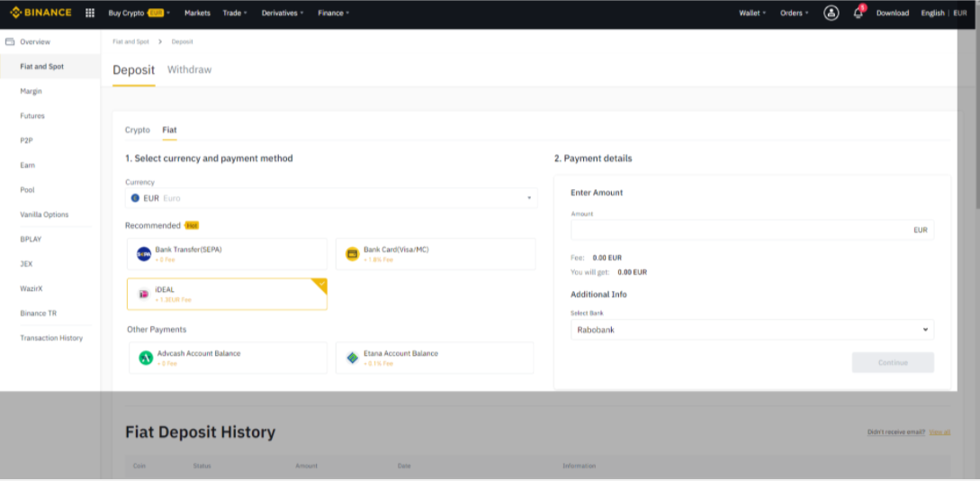980x481 pixels.
Task: Select Advcash Account Balance payment
Action: [x=228, y=358]
